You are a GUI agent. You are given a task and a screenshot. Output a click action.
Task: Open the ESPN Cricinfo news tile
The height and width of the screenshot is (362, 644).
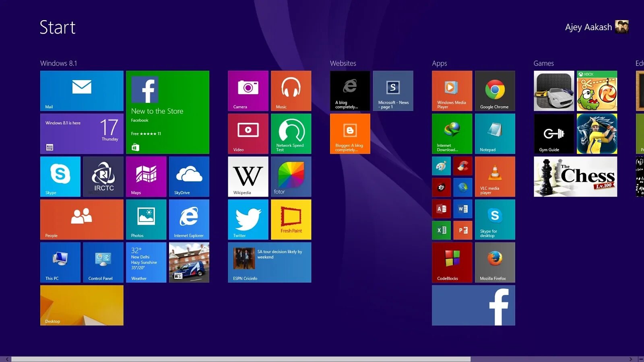pos(270,262)
